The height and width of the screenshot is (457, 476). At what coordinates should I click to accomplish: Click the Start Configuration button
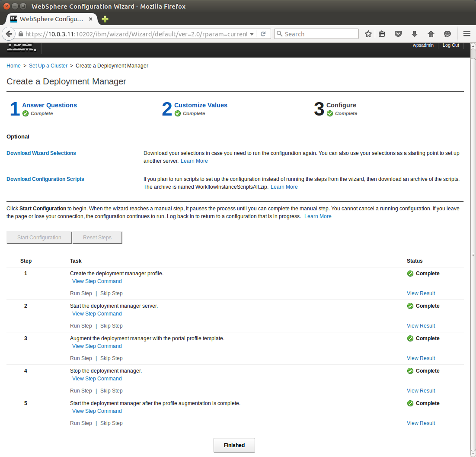(x=39, y=238)
